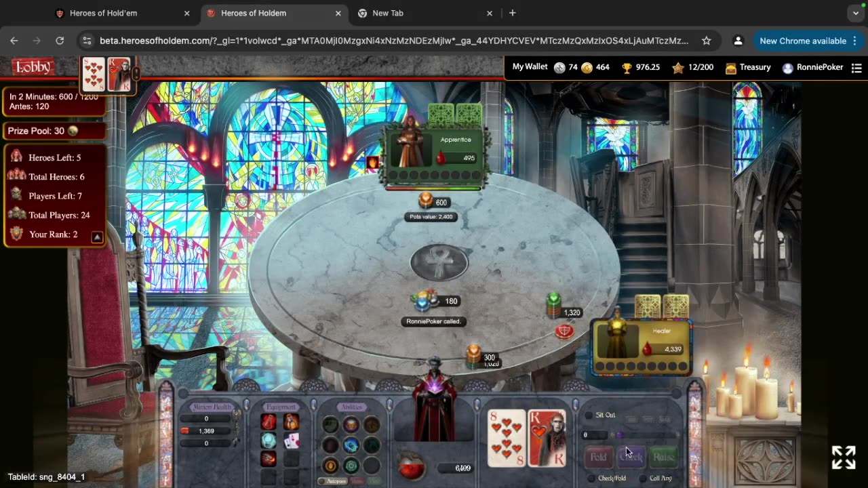Click the browser address bar

click(393, 41)
